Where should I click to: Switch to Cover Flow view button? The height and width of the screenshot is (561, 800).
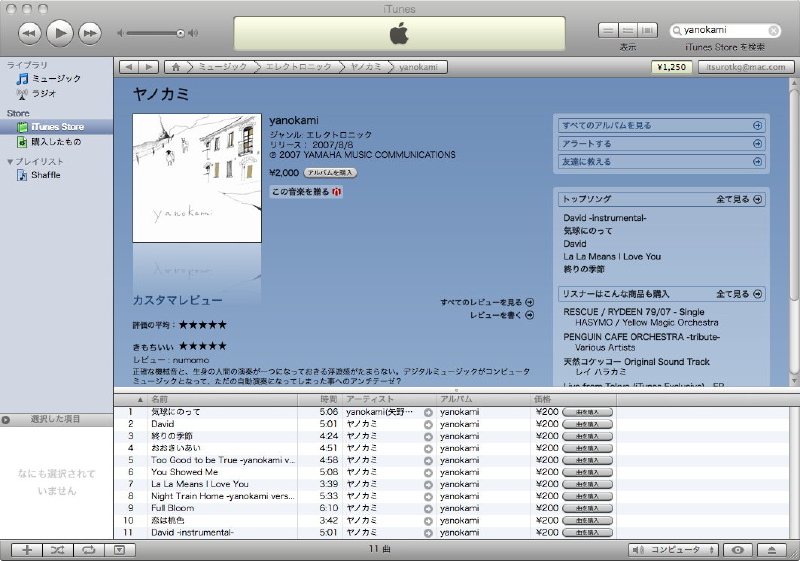click(x=647, y=31)
